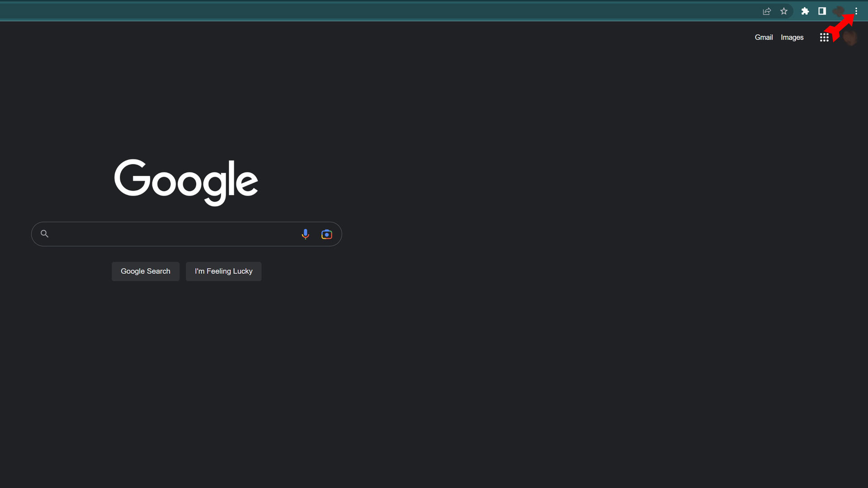The image size is (868, 488).
Task: Click the I'm Feeling Lucky button
Action: [x=224, y=271]
